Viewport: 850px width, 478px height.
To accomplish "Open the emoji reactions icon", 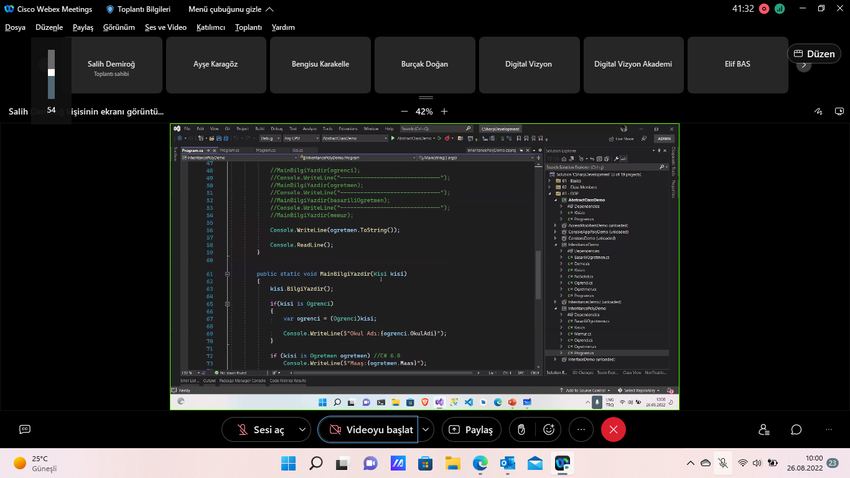I will (549, 430).
